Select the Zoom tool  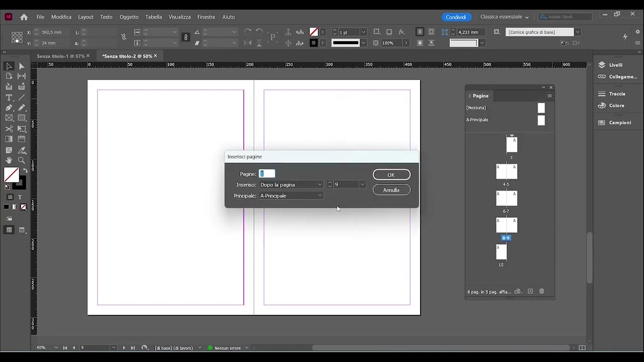[22, 160]
